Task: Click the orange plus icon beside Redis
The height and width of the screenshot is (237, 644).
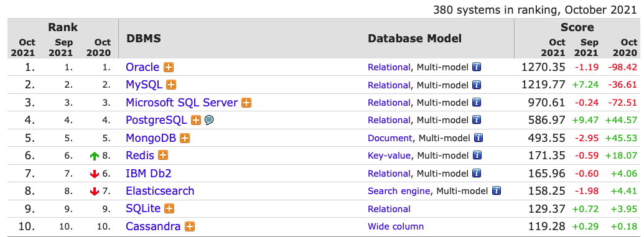Action: pos(164,156)
